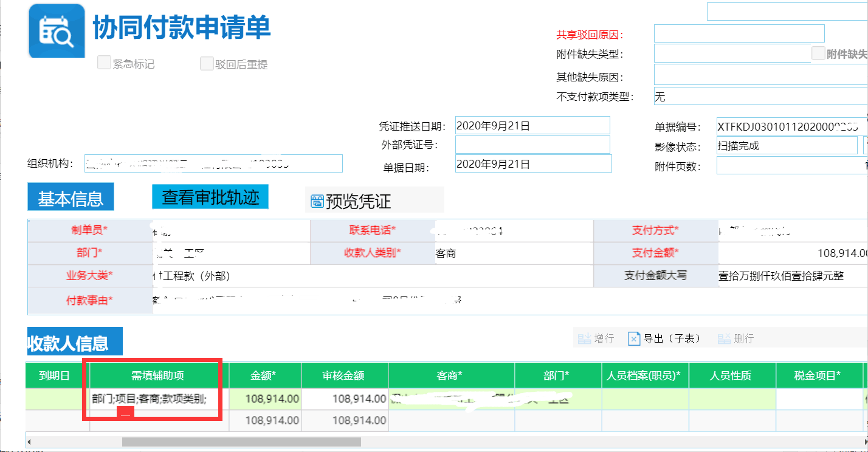This screenshot has height=452, width=868.
Task: Expand the 共享驳回原因 field
Action: (739, 33)
